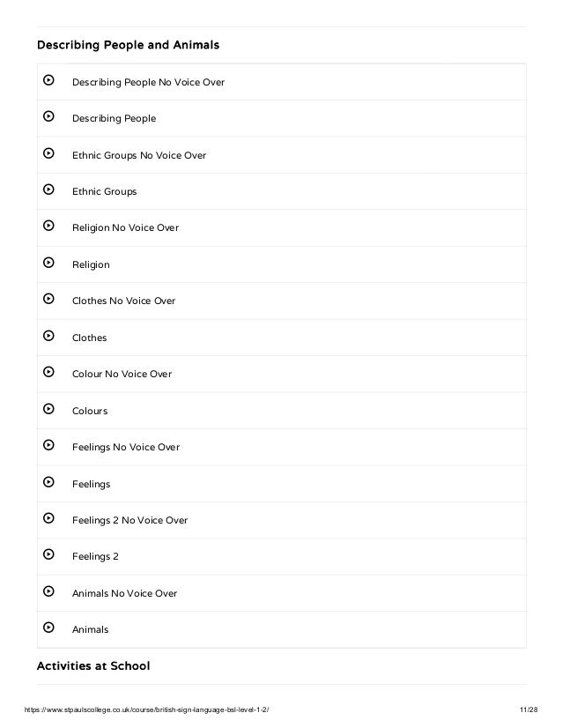Open Clothes No Voice Over lesson

(x=123, y=301)
